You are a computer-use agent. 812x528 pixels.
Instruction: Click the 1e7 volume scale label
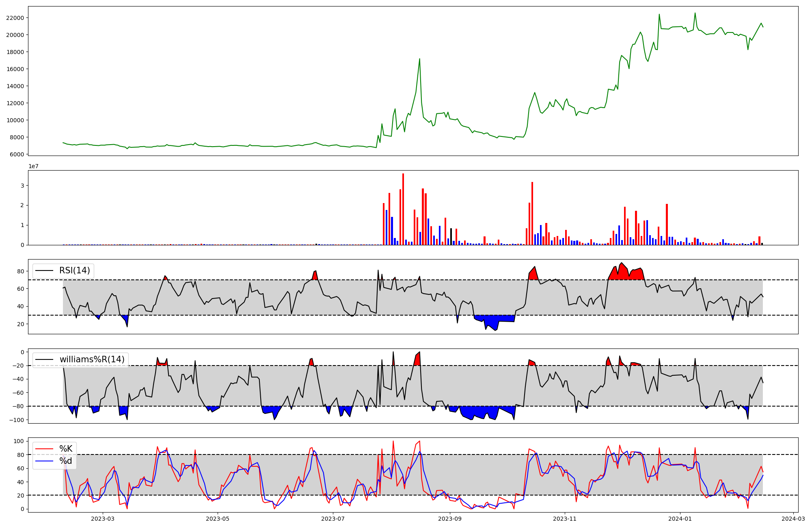pos(33,166)
